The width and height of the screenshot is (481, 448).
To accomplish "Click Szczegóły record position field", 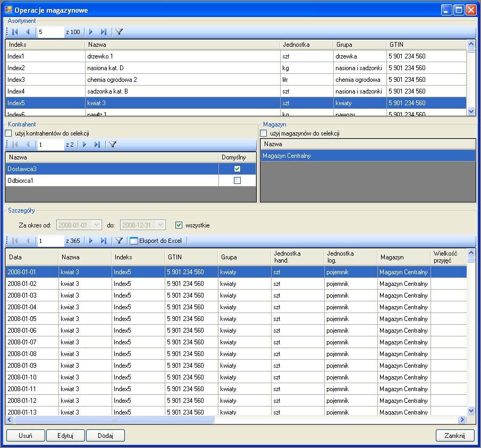I will pyautogui.click(x=50, y=241).
